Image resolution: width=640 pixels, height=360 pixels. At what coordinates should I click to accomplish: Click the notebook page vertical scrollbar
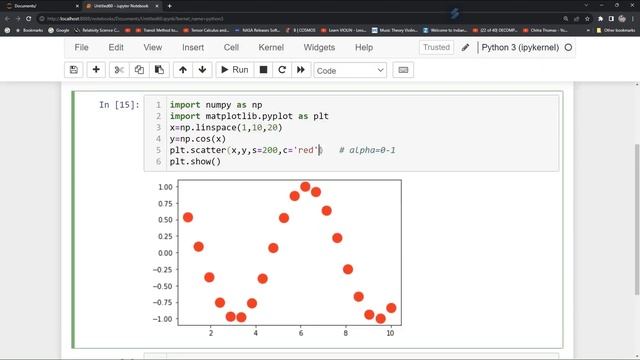pos(637,220)
